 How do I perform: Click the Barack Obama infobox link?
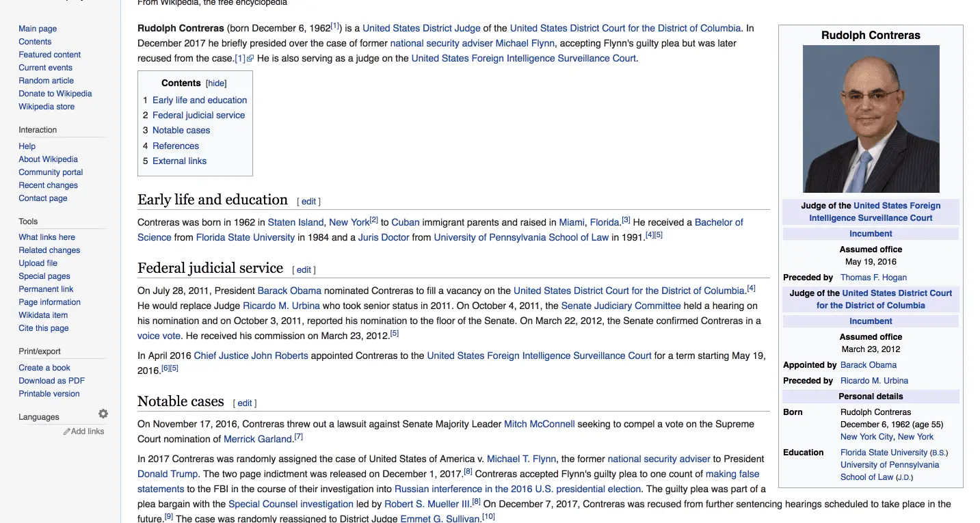pyautogui.click(x=868, y=365)
